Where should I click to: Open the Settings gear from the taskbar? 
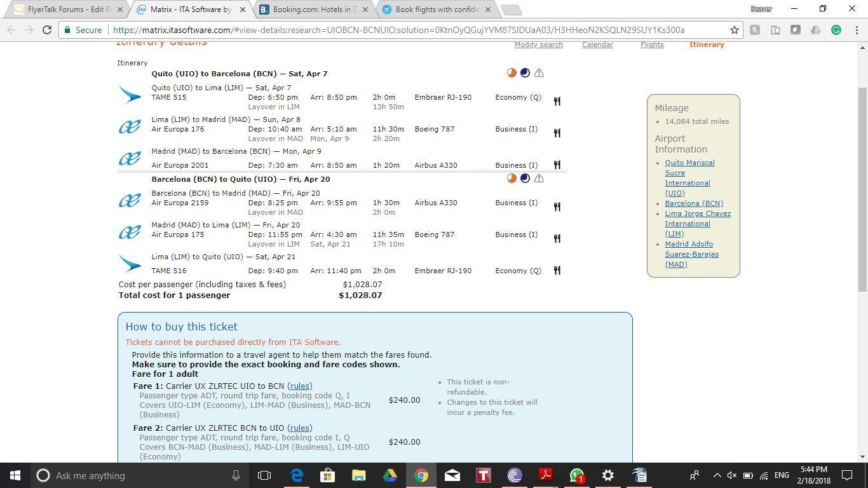pos(608,475)
